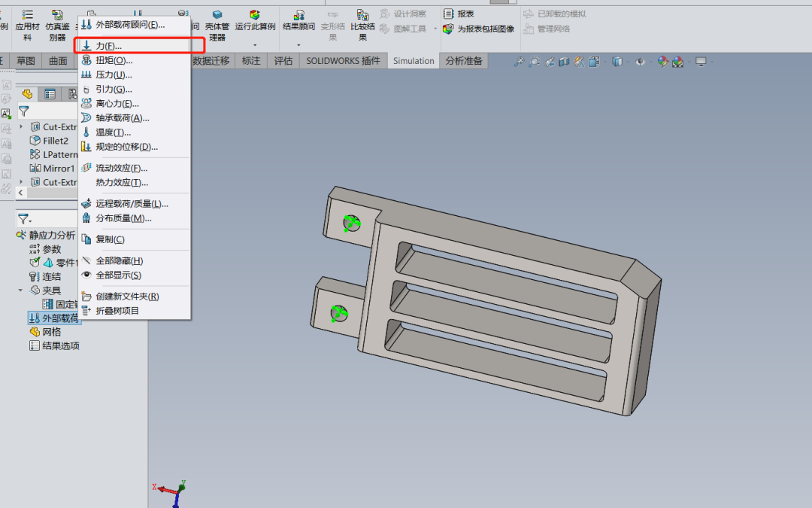Click the 运行此算例 run study icon

click(x=255, y=20)
